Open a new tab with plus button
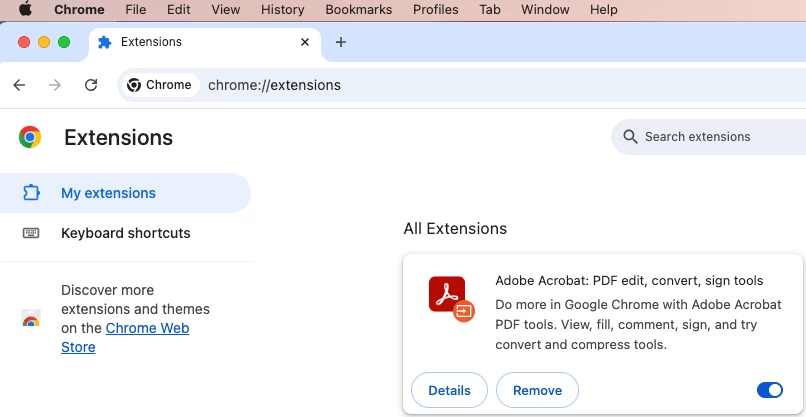The height and width of the screenshot is (417, 806). coord(340,42)
